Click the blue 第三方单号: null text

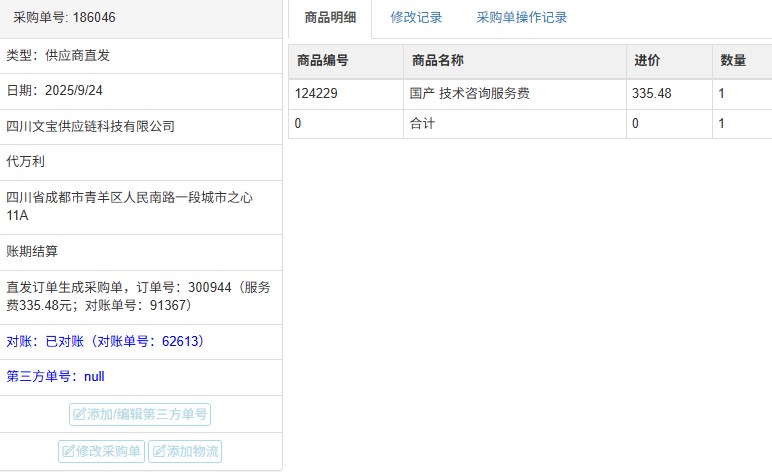[x=55, y=377]
